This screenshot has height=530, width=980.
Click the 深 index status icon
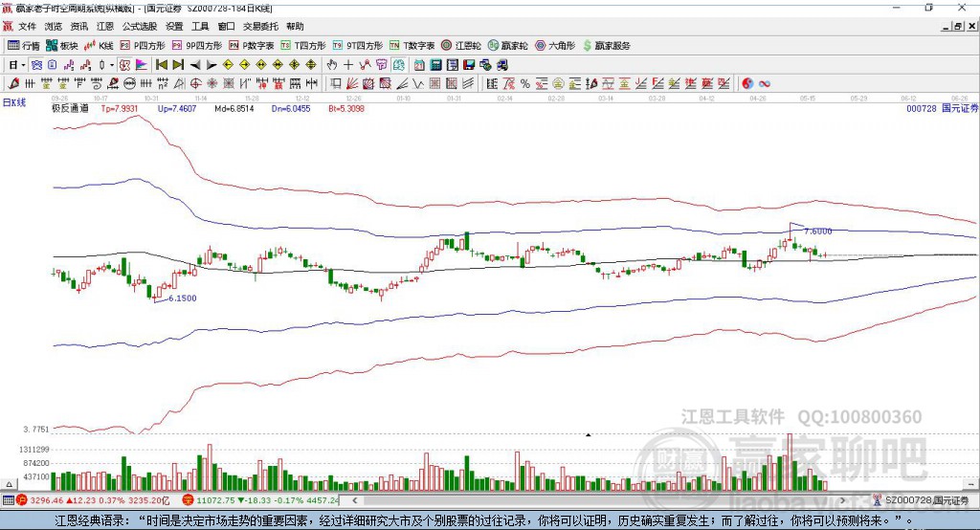(x=189, y=500)
